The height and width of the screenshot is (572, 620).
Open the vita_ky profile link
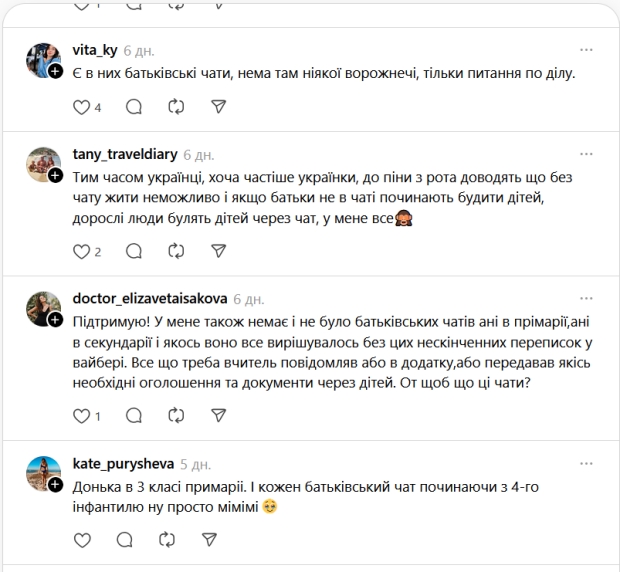pos(95,50)
